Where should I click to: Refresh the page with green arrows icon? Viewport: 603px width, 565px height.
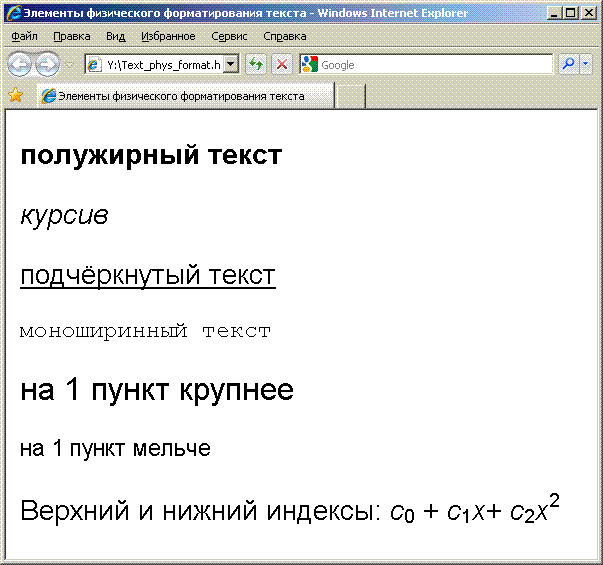[256, 64]
